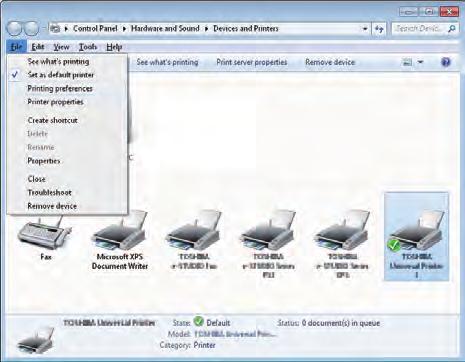Click the printer thumbnail in details pane
Screen dimensions: 465x362
coord(36,341)
